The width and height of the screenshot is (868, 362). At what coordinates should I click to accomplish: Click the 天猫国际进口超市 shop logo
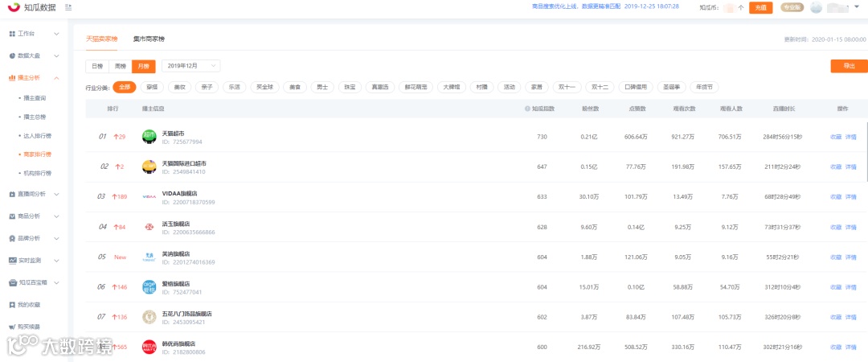tap(149, 167)
